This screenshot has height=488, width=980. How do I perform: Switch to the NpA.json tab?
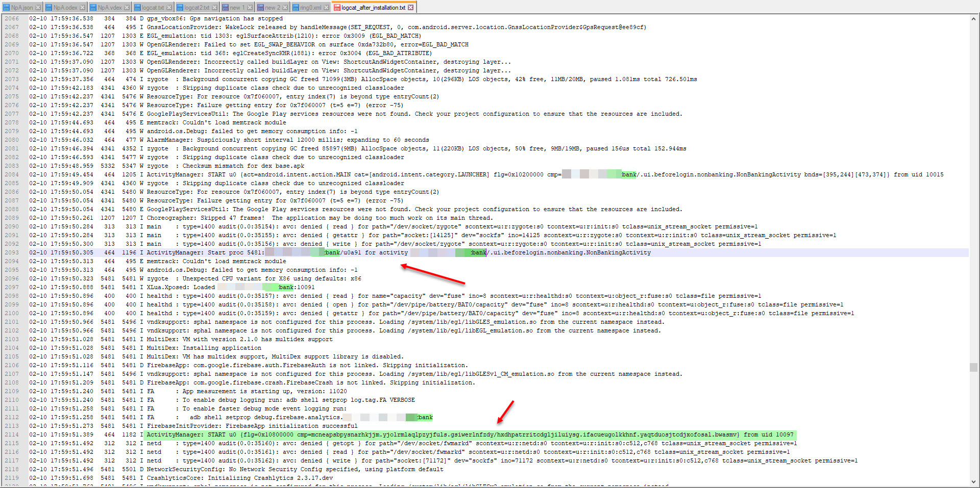[22, 8]
